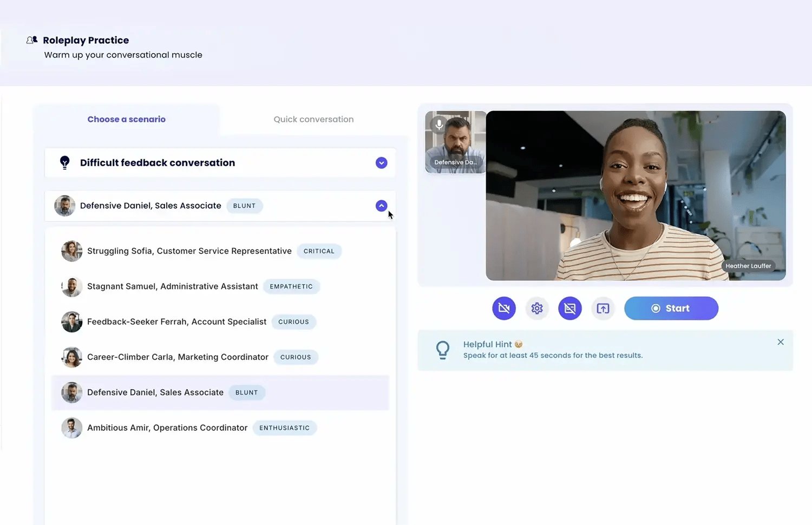Click the Start recording button
This screenshot has height=525, width=812.
click(671, 309)
